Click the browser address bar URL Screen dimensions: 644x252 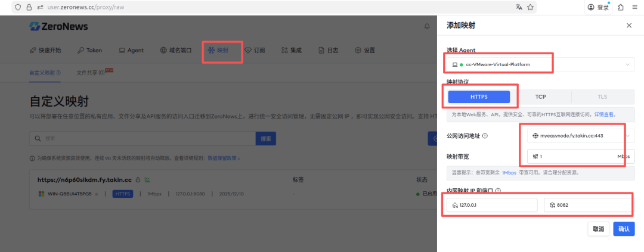85,7
